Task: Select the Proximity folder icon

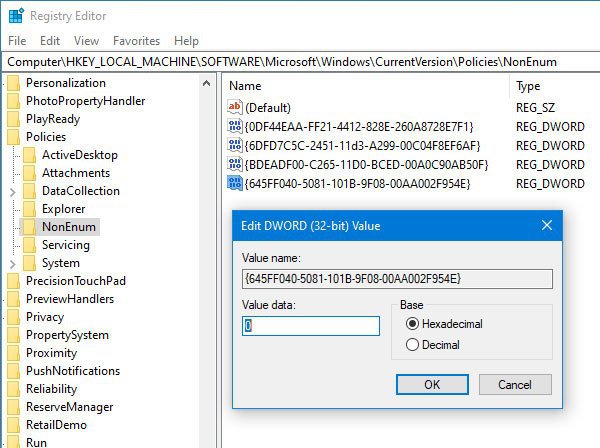Action: [x=14, y=353]
